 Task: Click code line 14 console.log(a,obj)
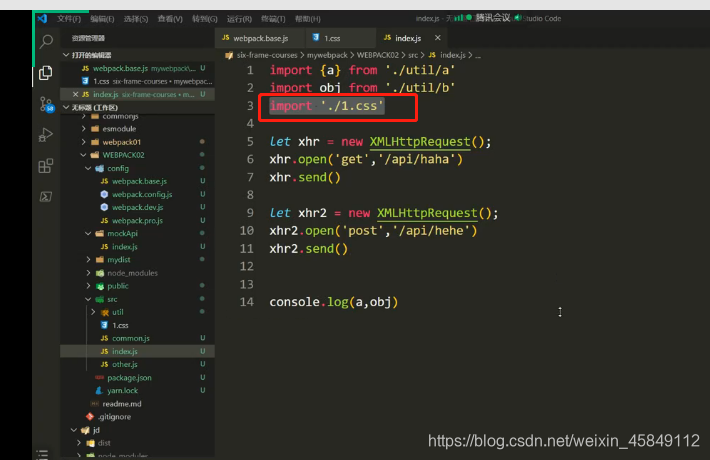pos(334,302)
